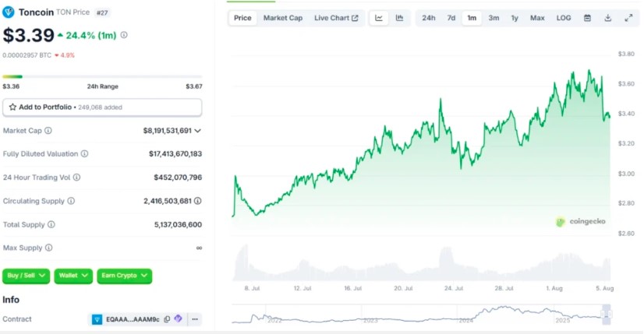
Task: Click Add to Portfolio button
Action: point(102,107)
